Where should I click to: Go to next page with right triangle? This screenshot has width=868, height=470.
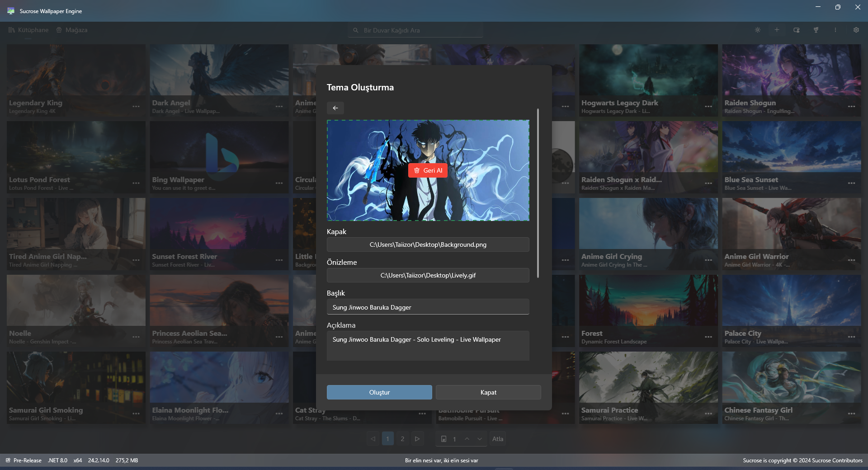(417, 439)
